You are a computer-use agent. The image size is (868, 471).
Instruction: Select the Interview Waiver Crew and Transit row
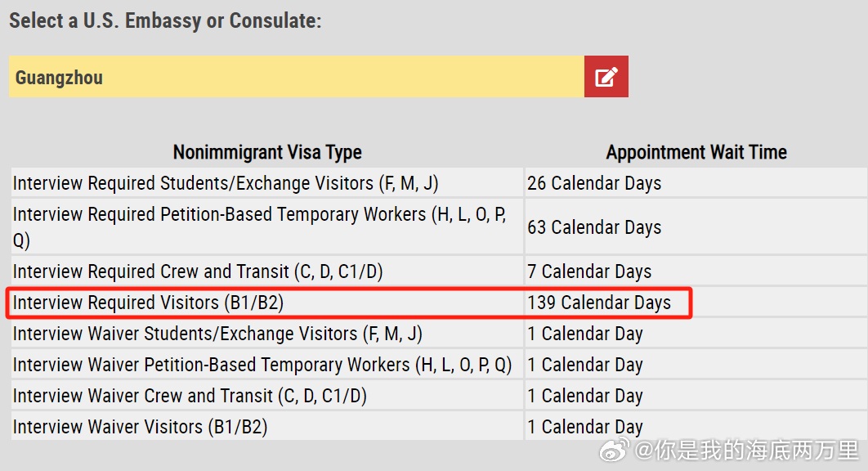point(439,396)
